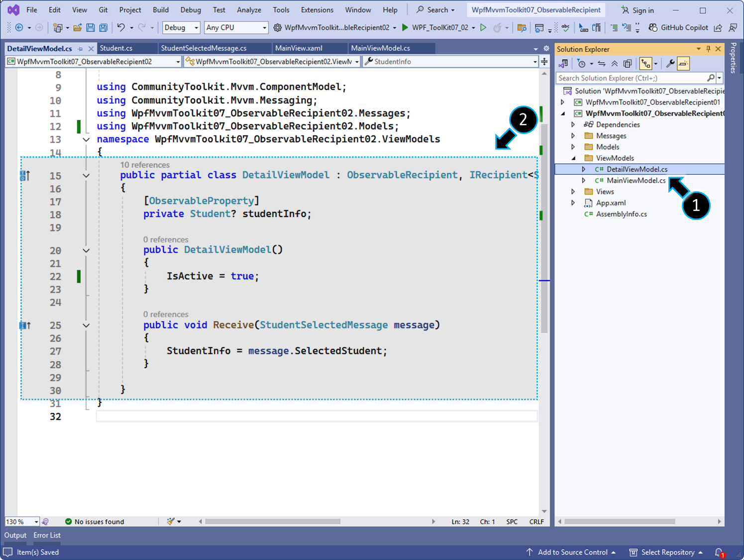Click the Send Feedback icon at toolbar end
744x560 pixels.
pos(733,28)
